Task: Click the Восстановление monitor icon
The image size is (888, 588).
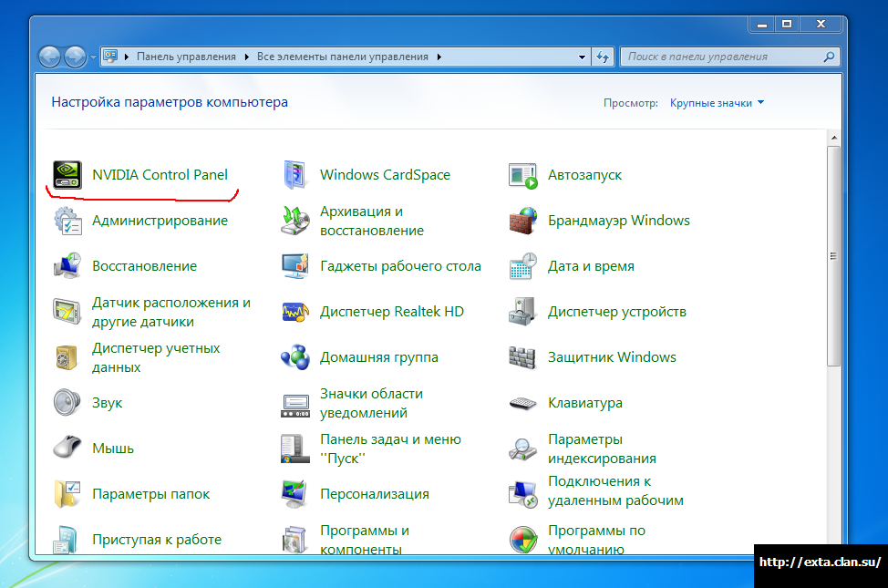Action: [67, 266]
